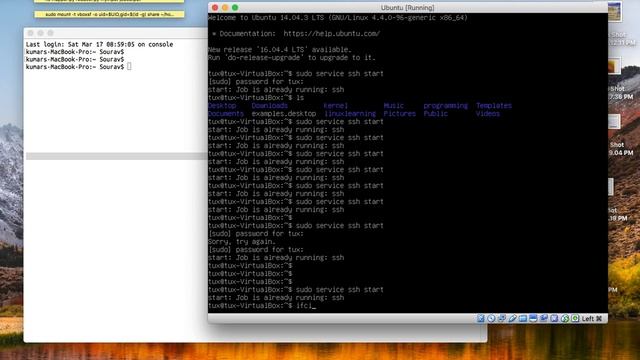This screenshot has width=640, height=360.
Task: Open the shared folders icon in VirtualBox status bar
Action: pyautogui.click(x=523, y=318)
